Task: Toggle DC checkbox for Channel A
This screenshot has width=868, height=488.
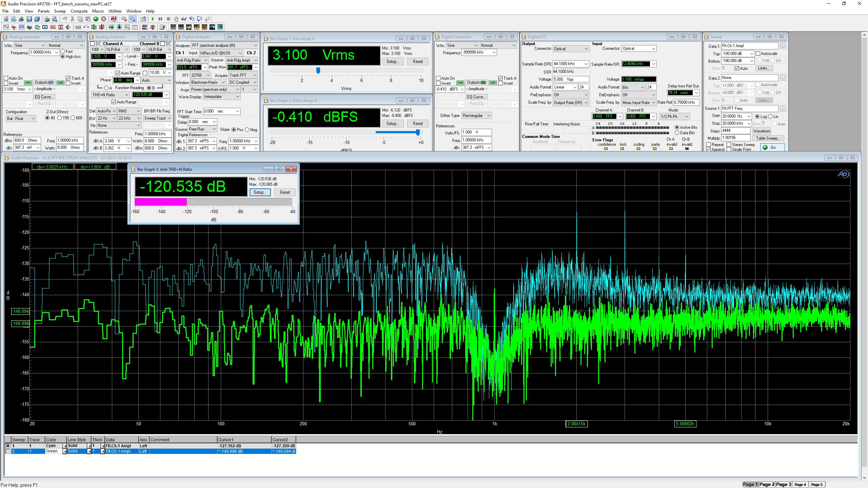Action: coord(92,44)
